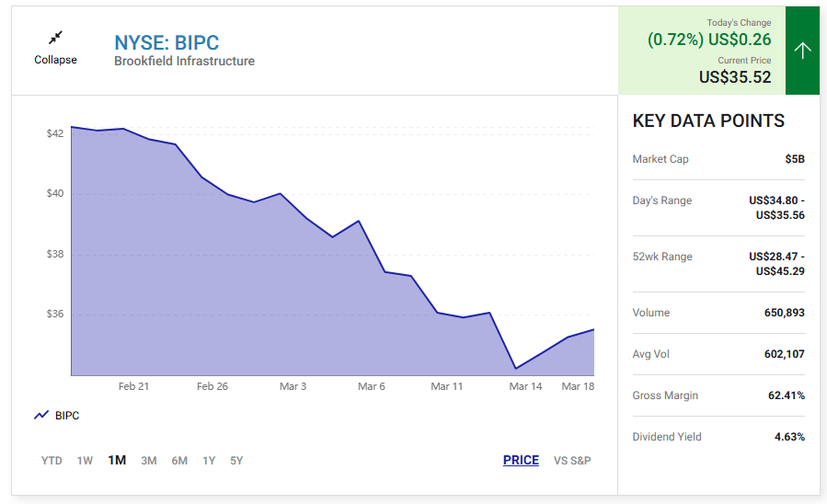Click the Market Cap value $5B
Screen dimensions: 827x504
(x=795, y=159)
